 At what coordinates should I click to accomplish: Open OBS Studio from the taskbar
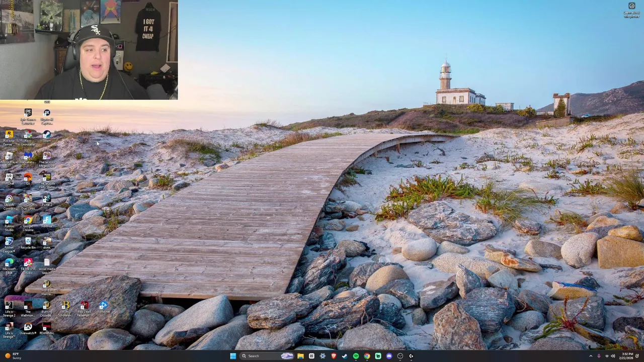400,356
